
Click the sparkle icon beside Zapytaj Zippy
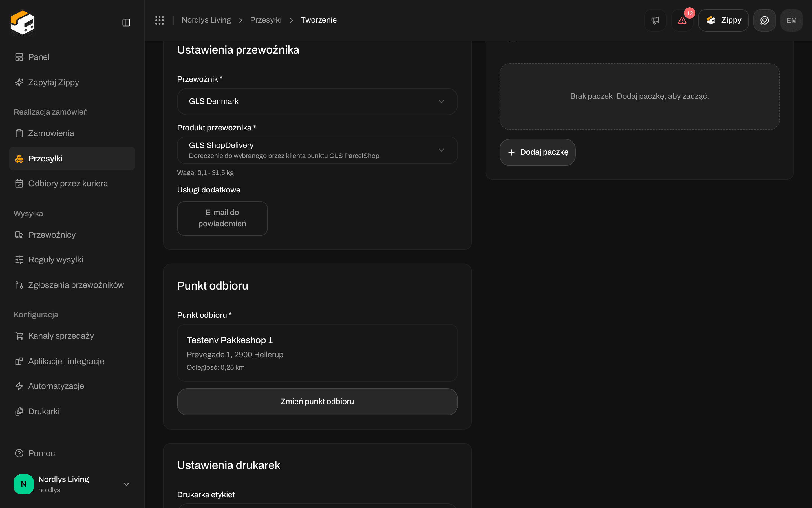point(19,82)
